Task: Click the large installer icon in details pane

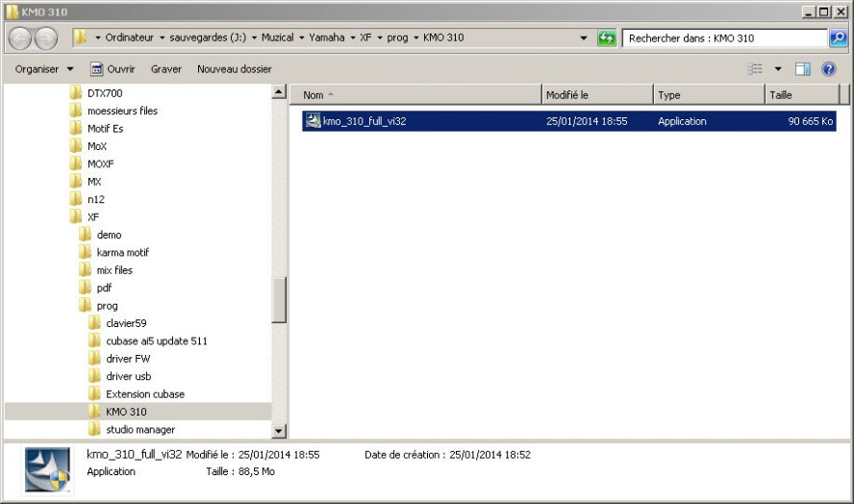Action: (45, 468)
